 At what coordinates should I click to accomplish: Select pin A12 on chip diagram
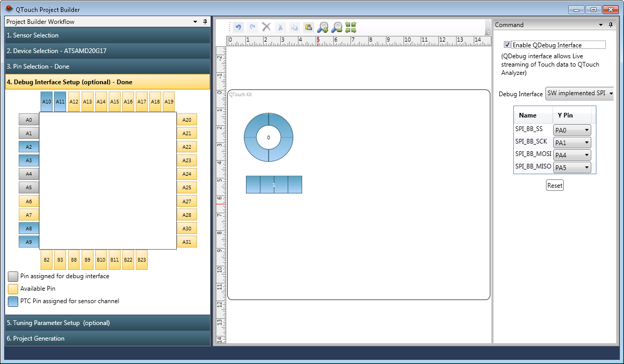[x=74, y=102]
